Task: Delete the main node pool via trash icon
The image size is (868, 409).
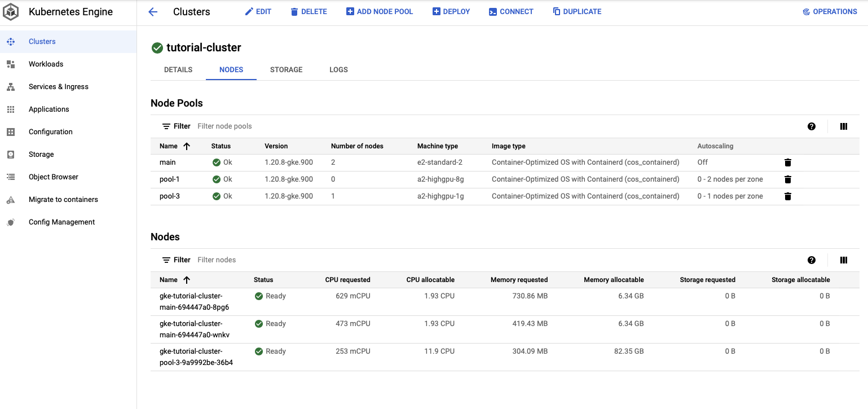Action: tap(788, 162)
